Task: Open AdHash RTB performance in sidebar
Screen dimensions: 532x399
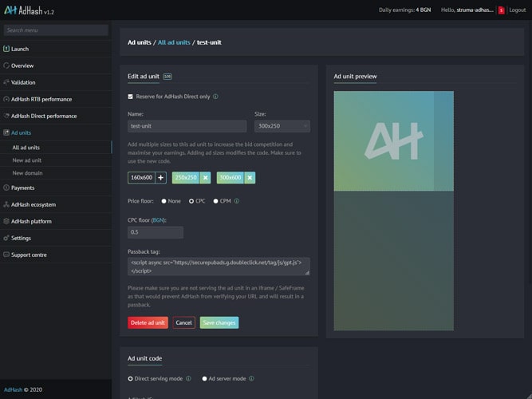Action: tap(41, 99)
